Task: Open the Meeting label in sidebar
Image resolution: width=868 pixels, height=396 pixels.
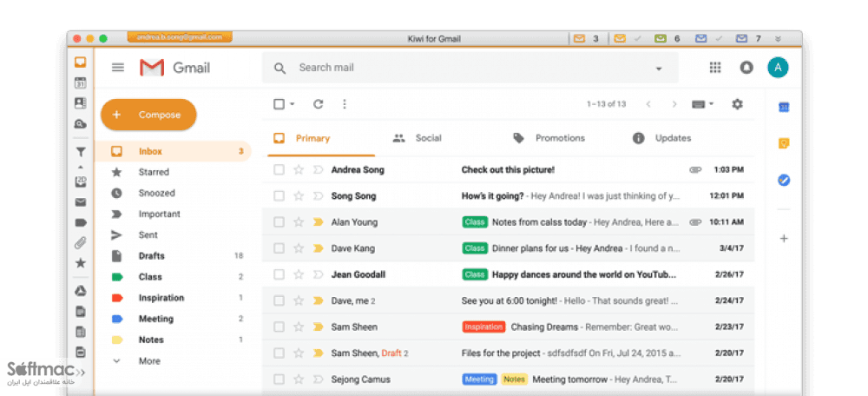Action: 155,319
